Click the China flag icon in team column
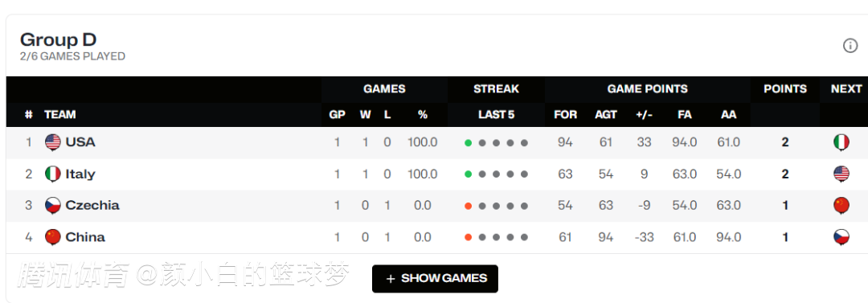 click(52, 237)
